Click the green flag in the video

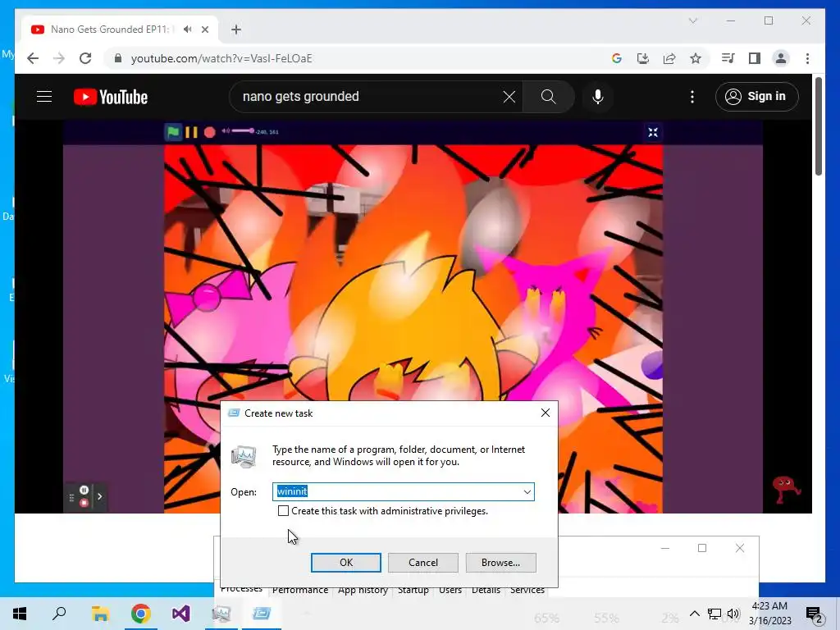pyautogui.click(x=173, y=132)
